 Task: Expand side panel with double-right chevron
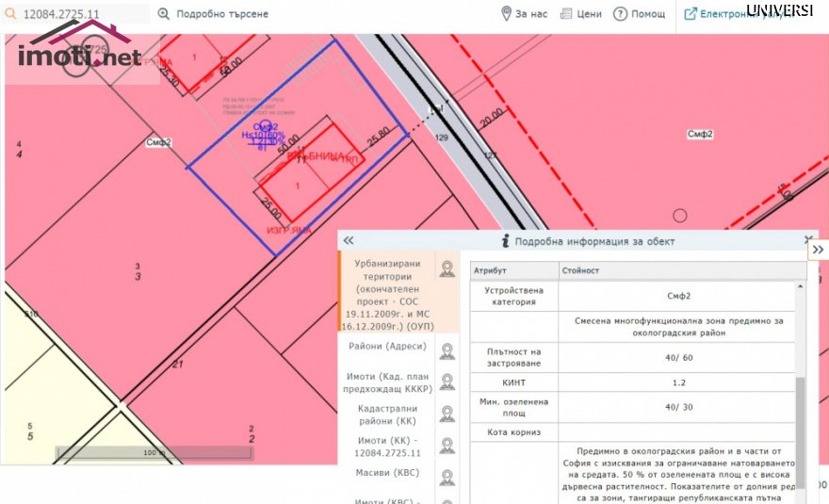818,250
